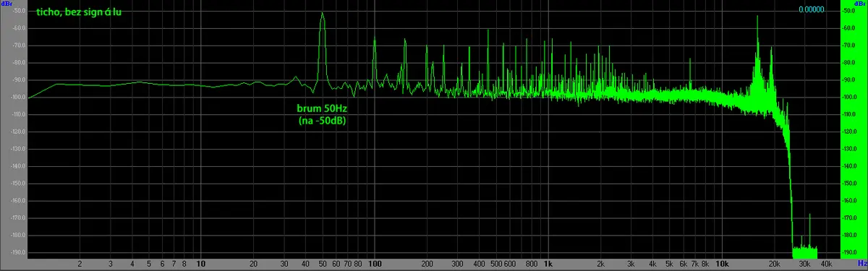The height and width of the screenshot is (271, 868).
Task: Click the -190.0 label on the green dBr scale
Action: tap(850, 252)
